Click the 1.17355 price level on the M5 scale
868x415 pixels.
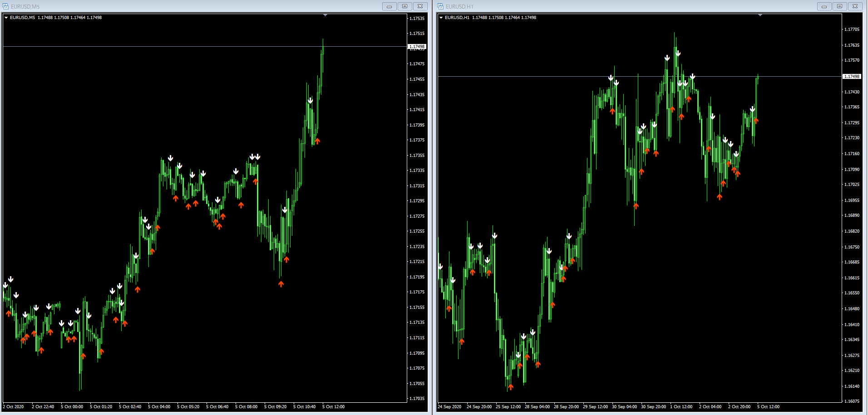point(417,156)
